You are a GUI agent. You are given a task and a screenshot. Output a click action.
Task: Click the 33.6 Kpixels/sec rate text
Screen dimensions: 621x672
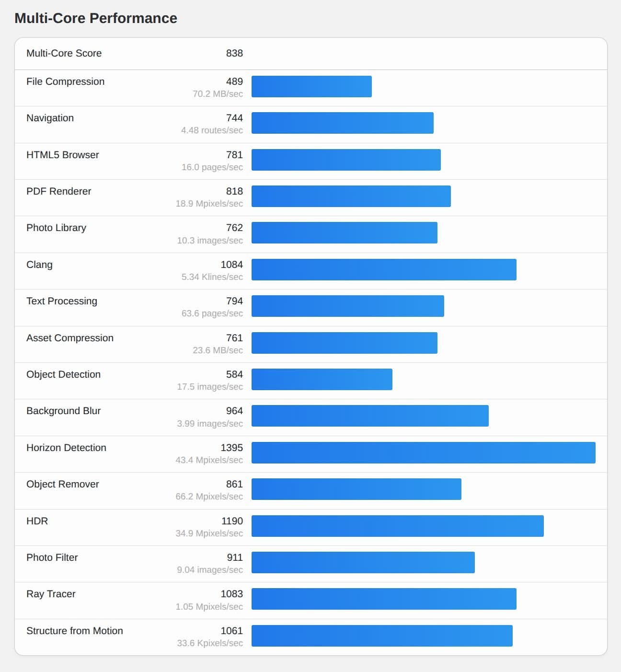coord(210,643)
